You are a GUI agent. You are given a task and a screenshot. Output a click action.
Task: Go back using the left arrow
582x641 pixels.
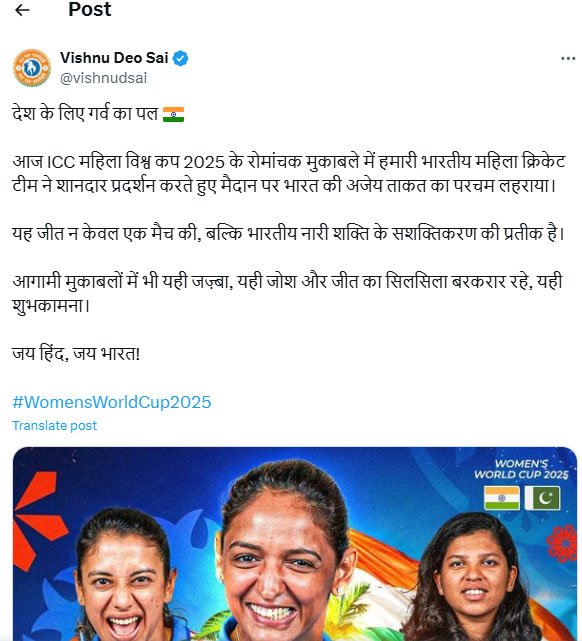click(22, 10)
